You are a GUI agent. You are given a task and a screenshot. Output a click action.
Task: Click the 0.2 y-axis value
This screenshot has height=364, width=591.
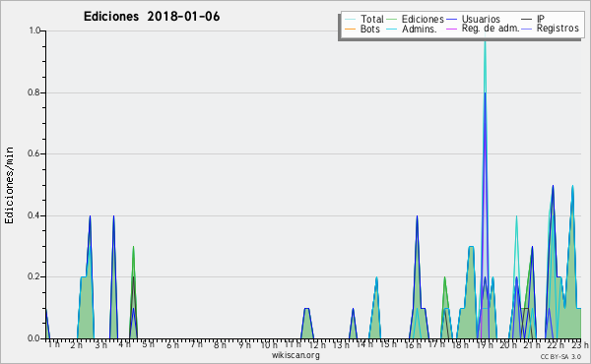pyautogui.click(x=33, y=276)
